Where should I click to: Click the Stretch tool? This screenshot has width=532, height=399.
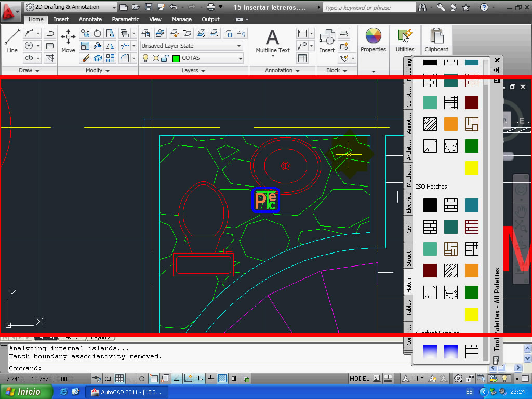[x=110, y=33]
